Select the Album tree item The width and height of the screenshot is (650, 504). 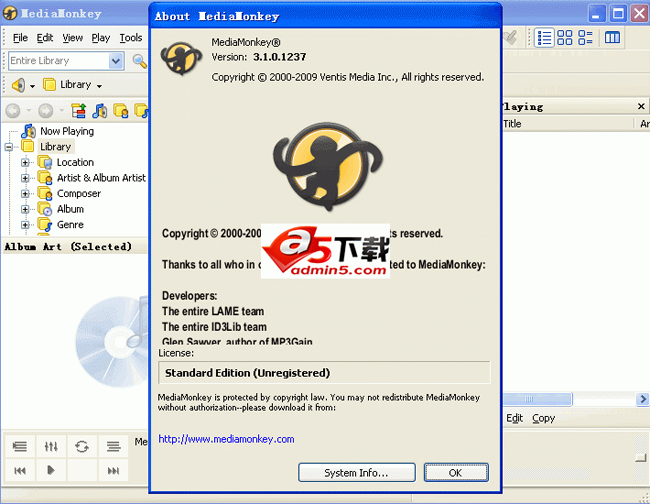[70, 209]
